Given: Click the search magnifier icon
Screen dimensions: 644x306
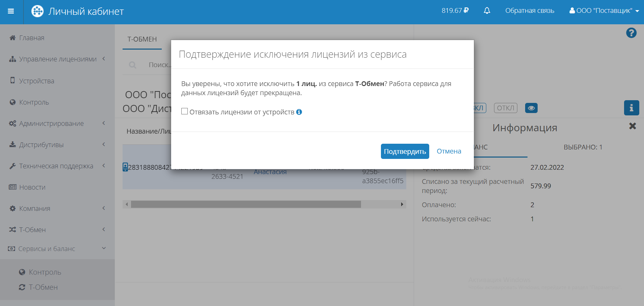Looking at the screenshot, I should (x=133, y=65).
